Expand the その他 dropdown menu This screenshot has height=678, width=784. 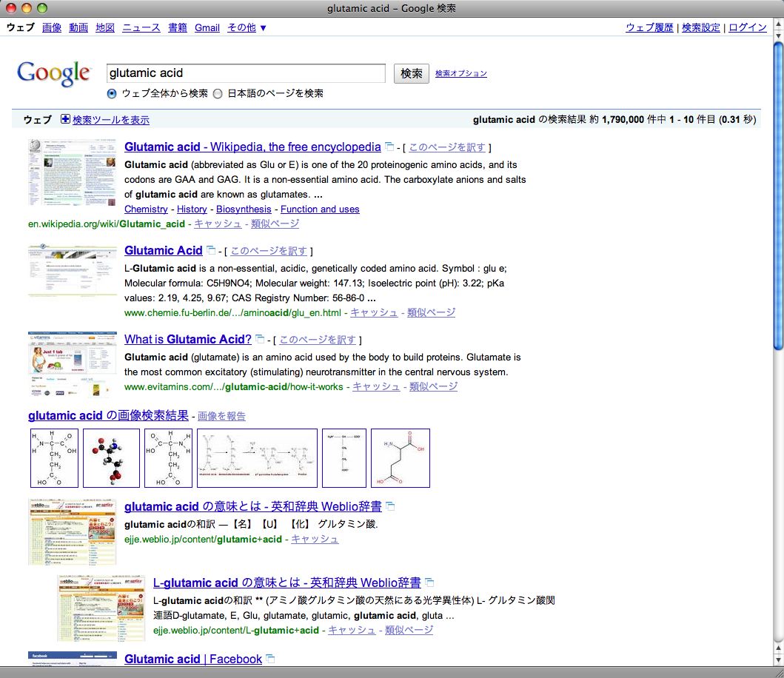247,27
